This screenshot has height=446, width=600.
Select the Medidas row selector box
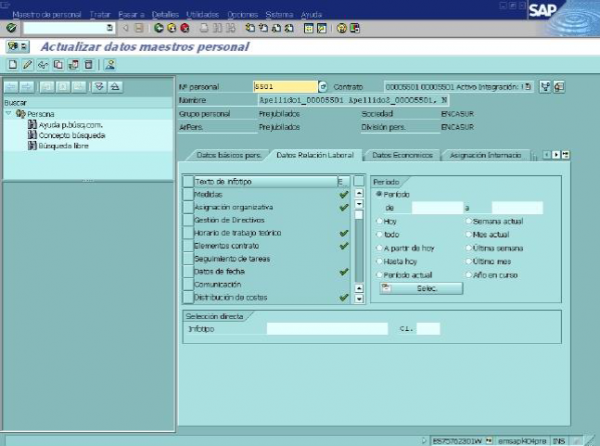pos(188,195)
